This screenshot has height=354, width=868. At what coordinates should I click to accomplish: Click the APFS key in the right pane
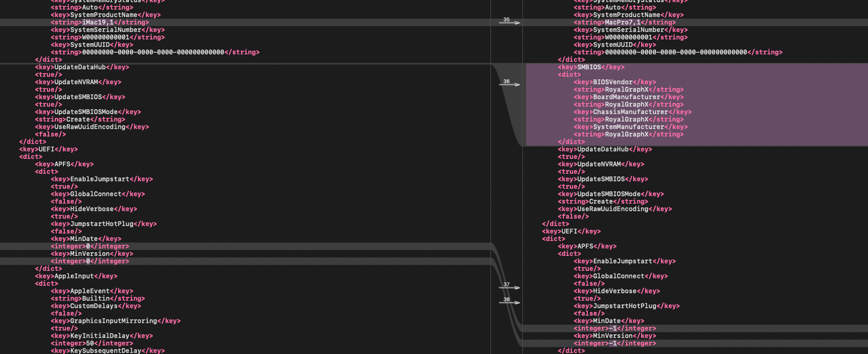(x=587, y=246)
